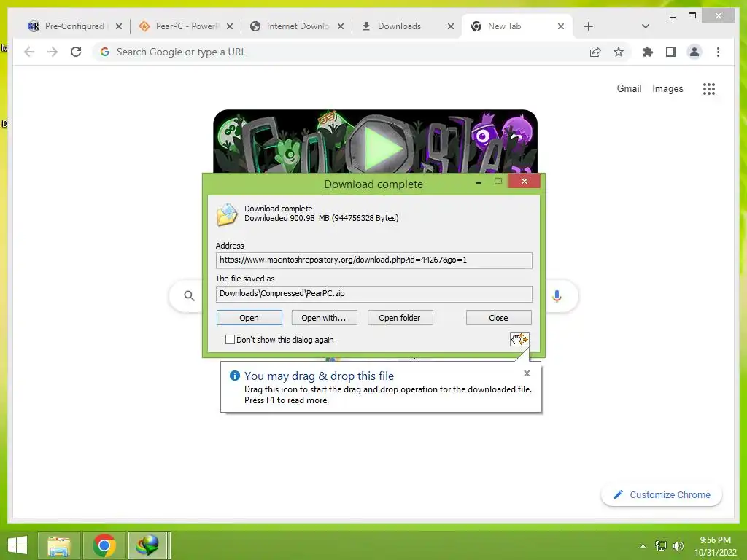Close the Internet Download tab
Screen dimensions: 747x560
341,26
